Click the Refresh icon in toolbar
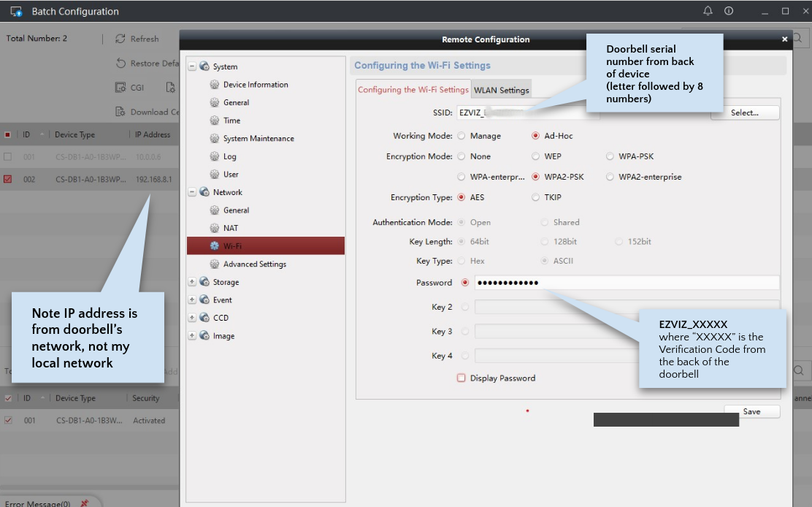 120,39
